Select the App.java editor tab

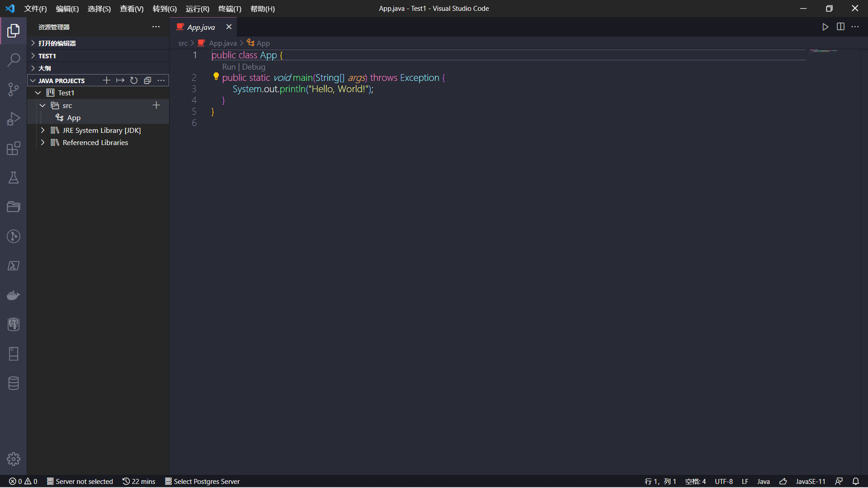click(x=201, y=27)
